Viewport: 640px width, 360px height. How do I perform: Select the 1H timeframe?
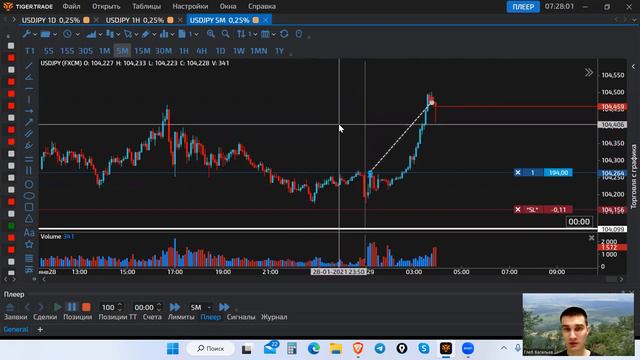pos(184,51)
